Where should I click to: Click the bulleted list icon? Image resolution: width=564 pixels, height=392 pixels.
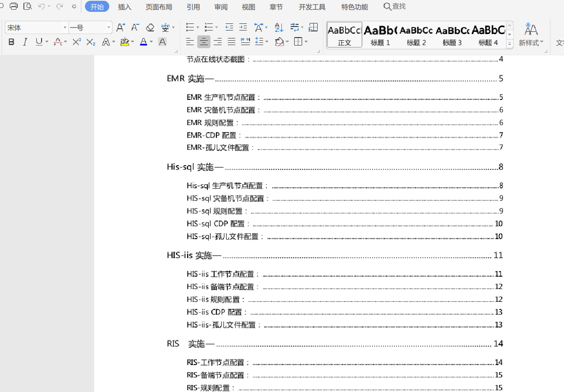coord(190,27)
